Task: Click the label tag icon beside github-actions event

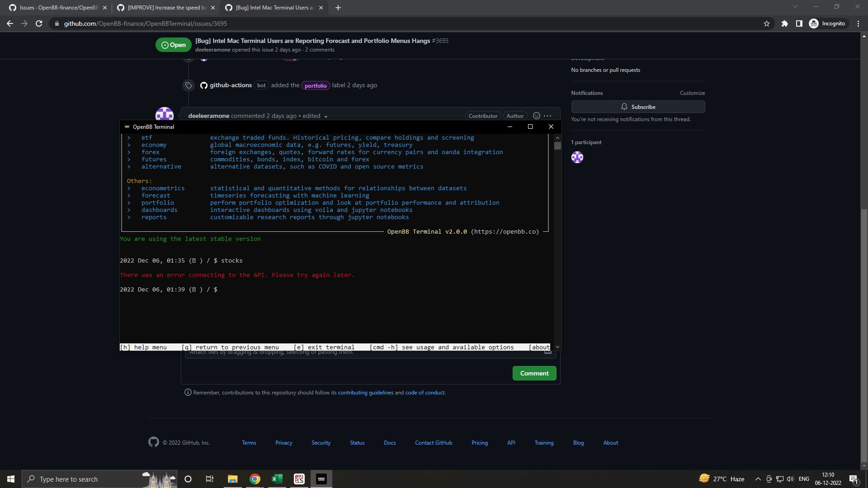Action: point(189,85)
